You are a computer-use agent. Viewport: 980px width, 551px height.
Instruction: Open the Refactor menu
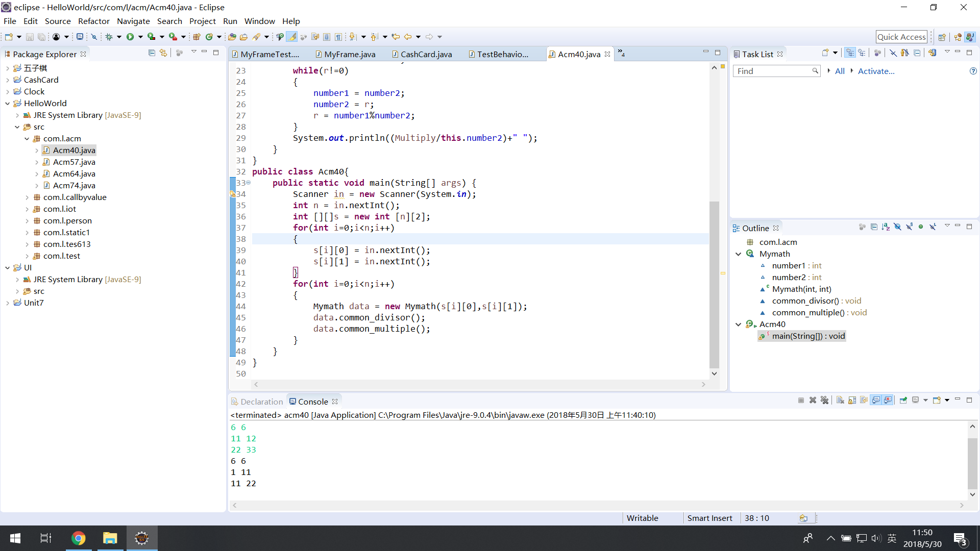[x=93, y=21]
